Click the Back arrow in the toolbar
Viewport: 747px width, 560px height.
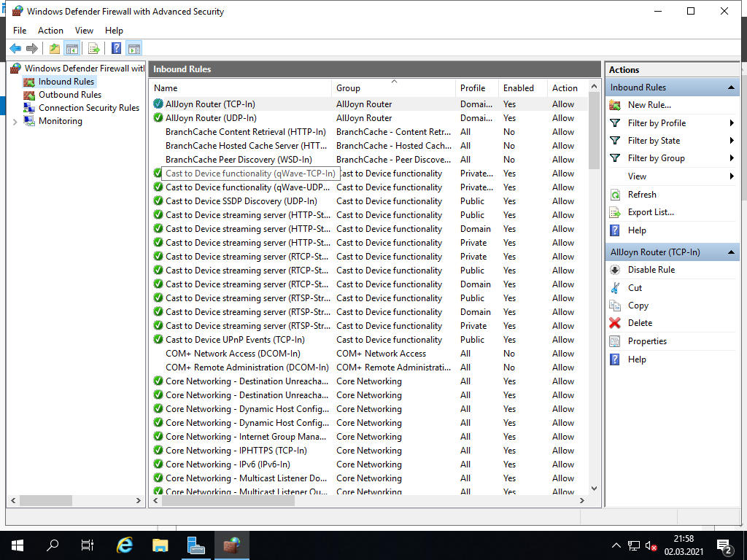click(x=15, y=48)
